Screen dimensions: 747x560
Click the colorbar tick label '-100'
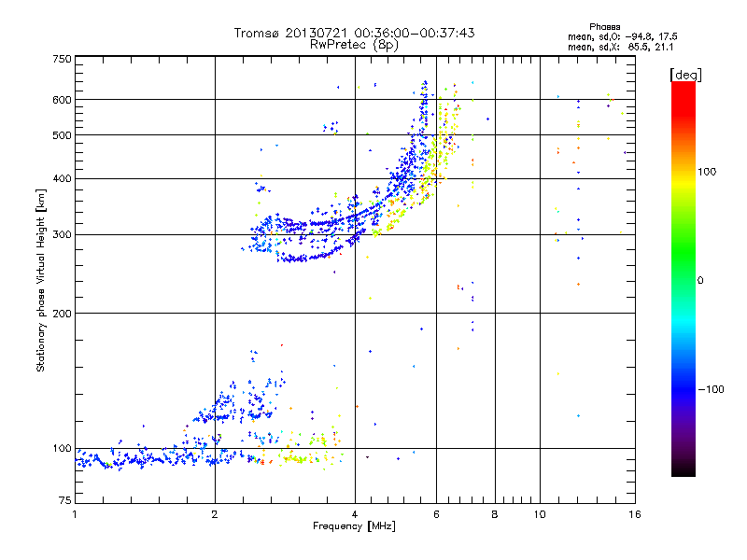pos(712,389)
